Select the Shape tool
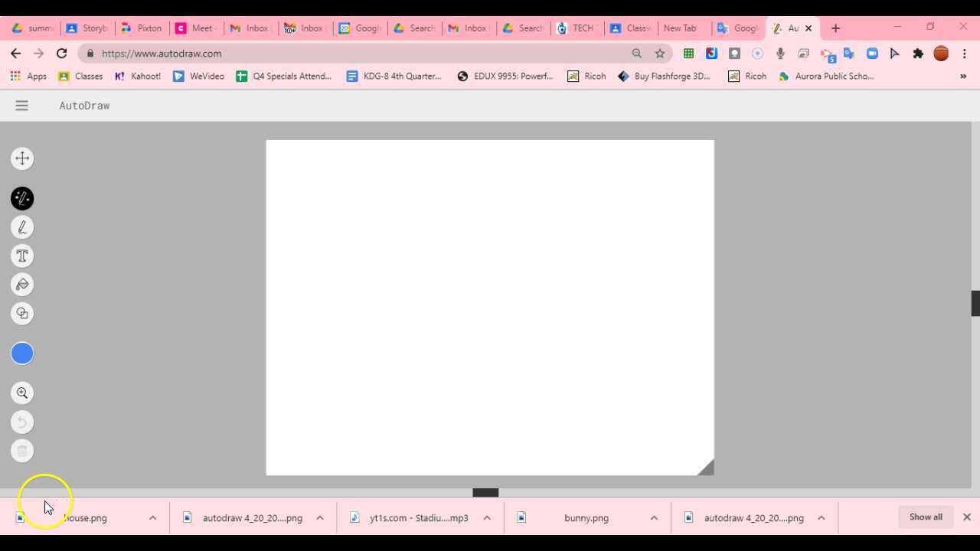 (x=21, y=313)
